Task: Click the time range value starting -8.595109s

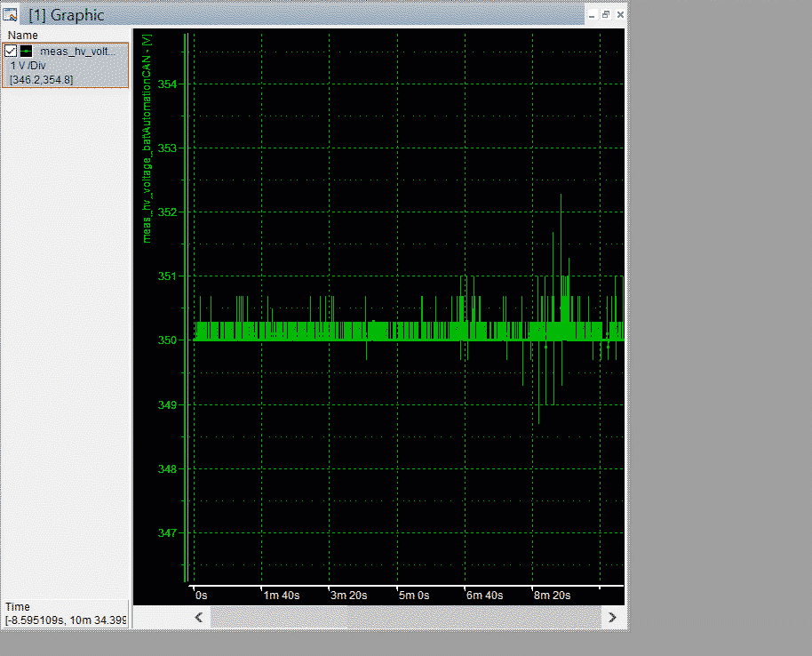Action: pyautogui.click(x=66, y=620)
